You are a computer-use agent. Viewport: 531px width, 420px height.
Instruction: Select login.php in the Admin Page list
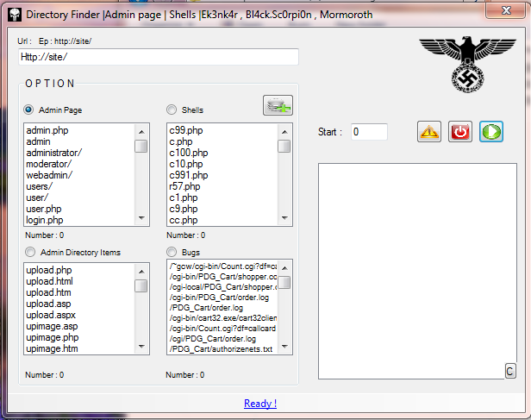click(x=45, y=220)
